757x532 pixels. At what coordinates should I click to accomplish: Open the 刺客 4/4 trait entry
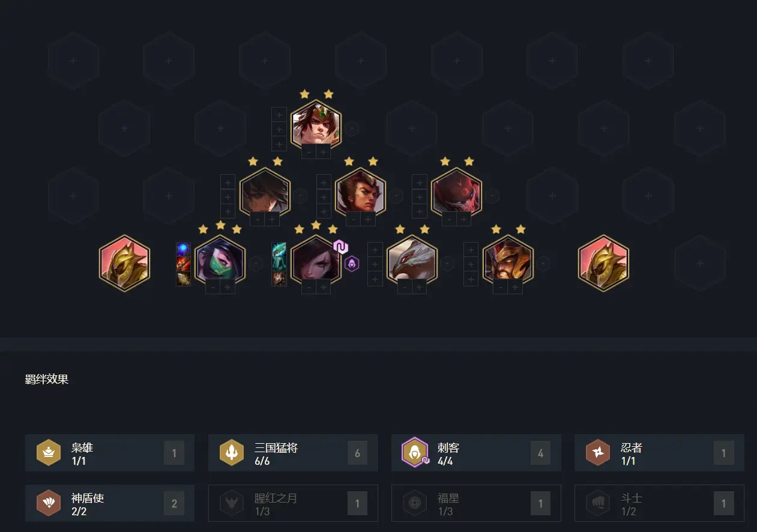(476, 453)
